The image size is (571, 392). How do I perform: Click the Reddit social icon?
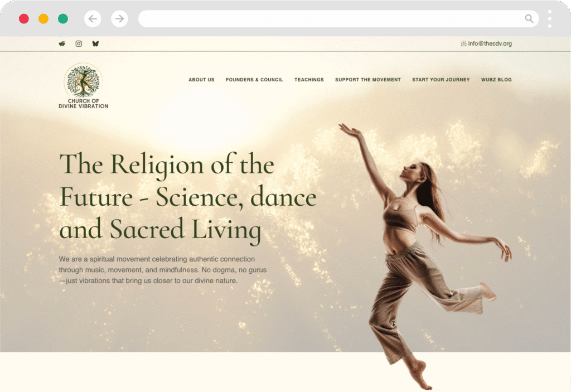[x=62, y=43]
